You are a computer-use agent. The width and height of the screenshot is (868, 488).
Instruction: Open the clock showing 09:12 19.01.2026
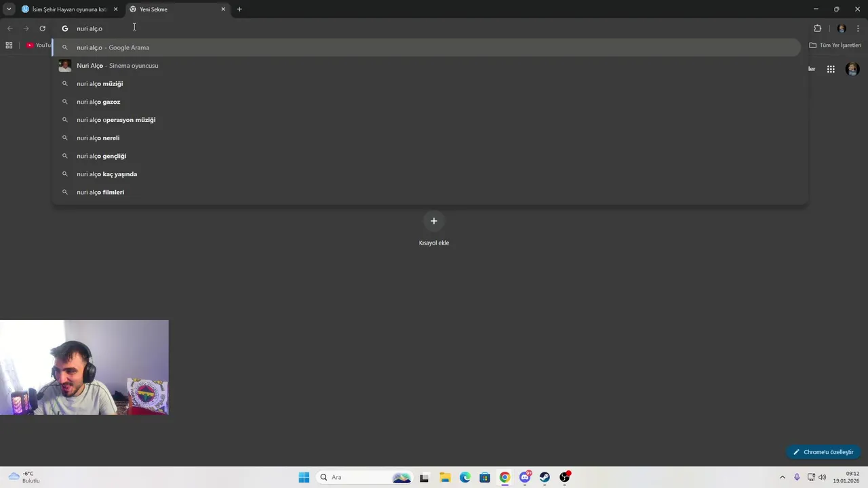click(848, 477)
